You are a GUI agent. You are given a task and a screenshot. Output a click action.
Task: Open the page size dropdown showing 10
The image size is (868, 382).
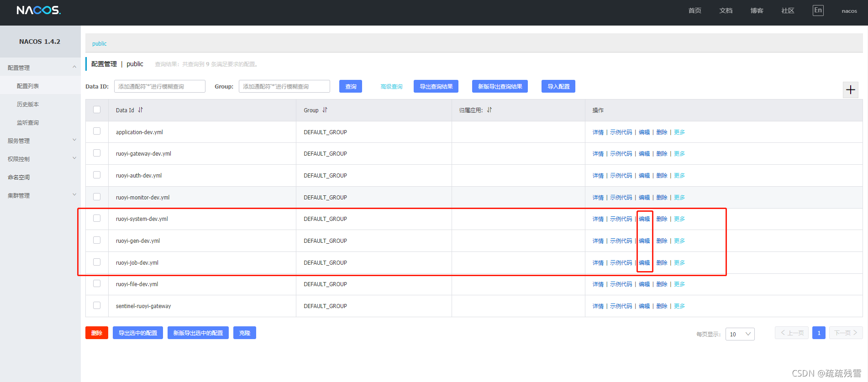[x=740, y=334]
